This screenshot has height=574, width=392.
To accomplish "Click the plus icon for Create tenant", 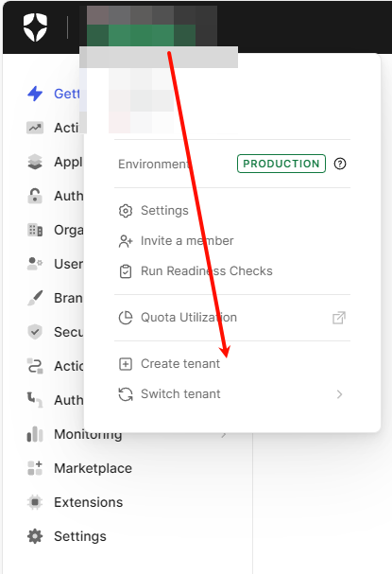I will click(x=126, y=364).
